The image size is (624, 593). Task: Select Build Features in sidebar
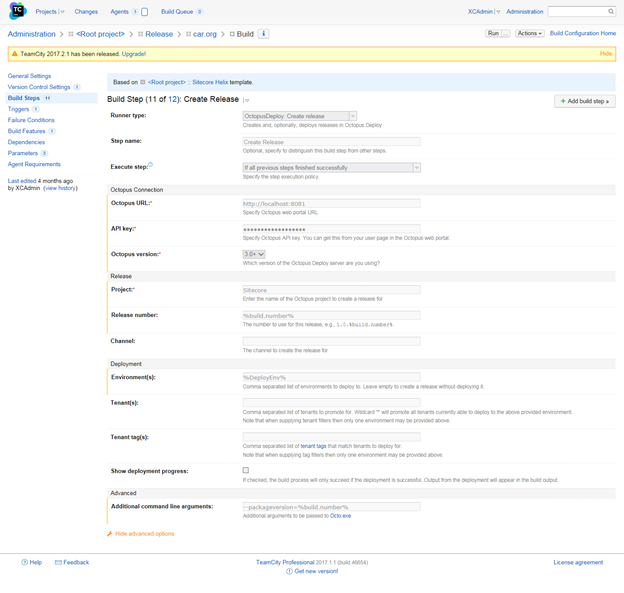26,131
